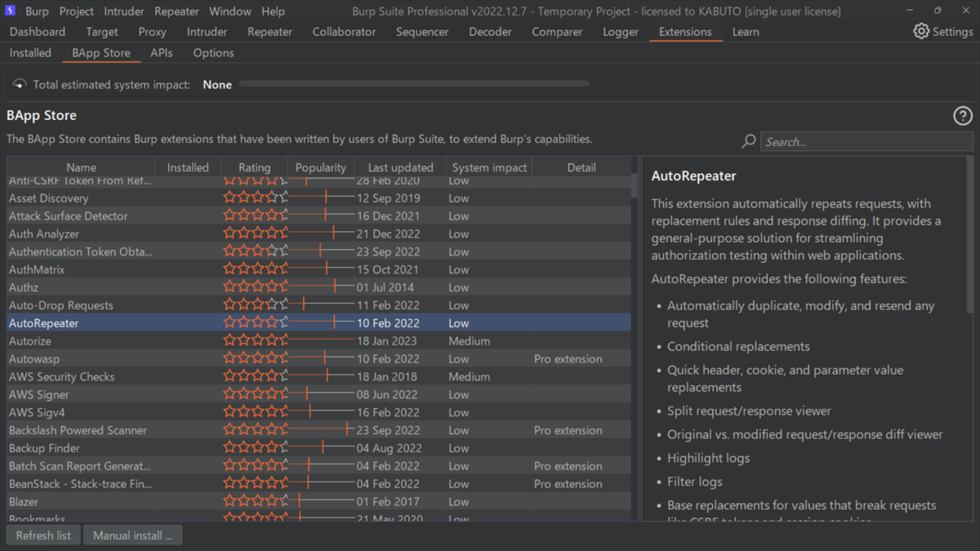
Task: Sort by the Installed column header
Action: 188,167
